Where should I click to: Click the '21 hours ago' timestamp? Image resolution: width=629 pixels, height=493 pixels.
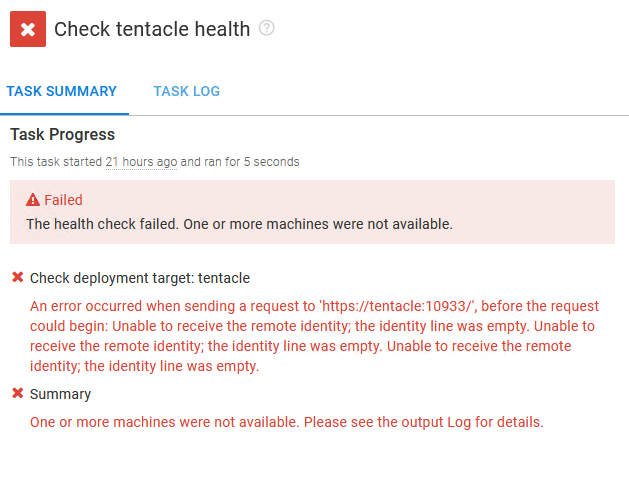pyautogui.click(x=141, y=162)
